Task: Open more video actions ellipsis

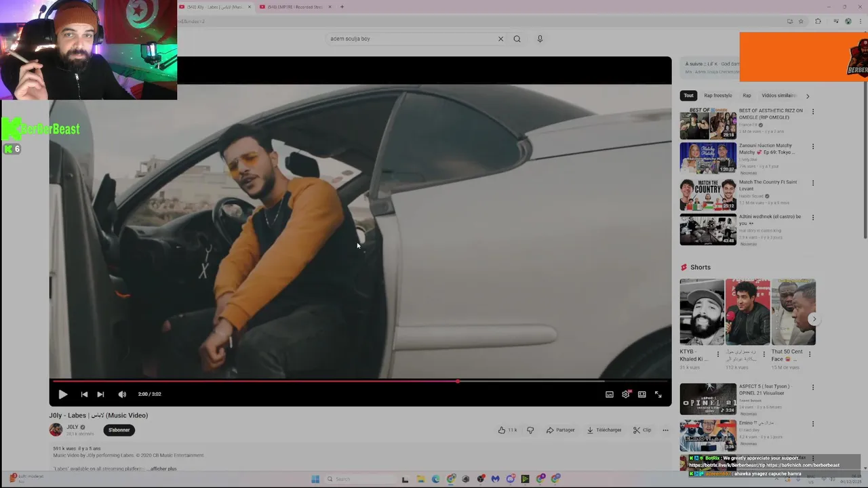Action: (665, 430)
